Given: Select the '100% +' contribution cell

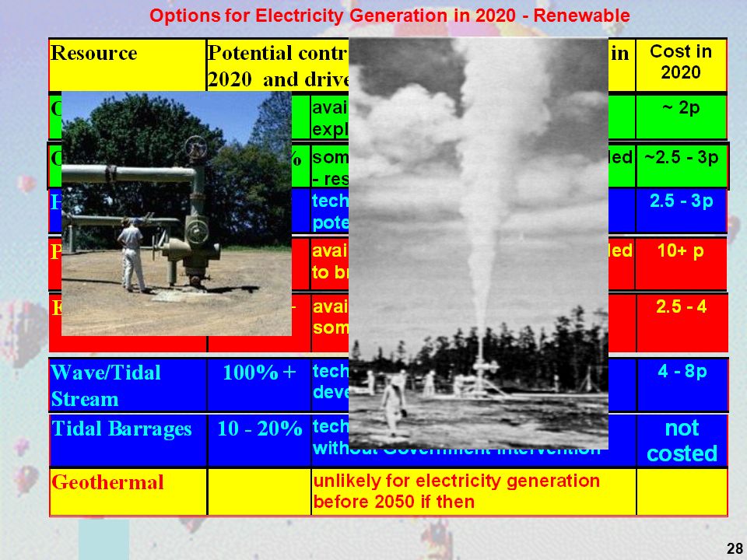Looking at the screenshot, I should click(x=259, y=385).
